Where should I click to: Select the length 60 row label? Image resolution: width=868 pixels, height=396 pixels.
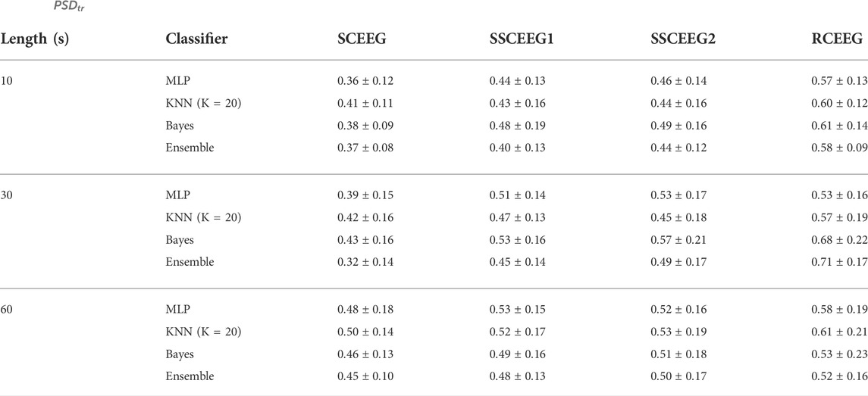pyautogui.click(x=5, y=309)
